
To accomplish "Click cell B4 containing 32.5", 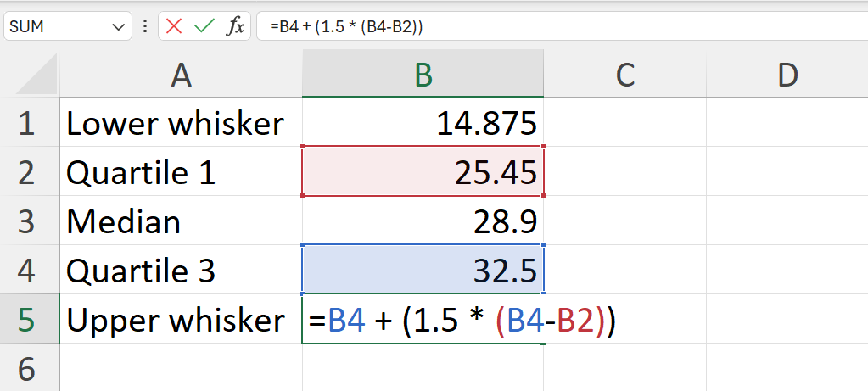I will point(423,270).
